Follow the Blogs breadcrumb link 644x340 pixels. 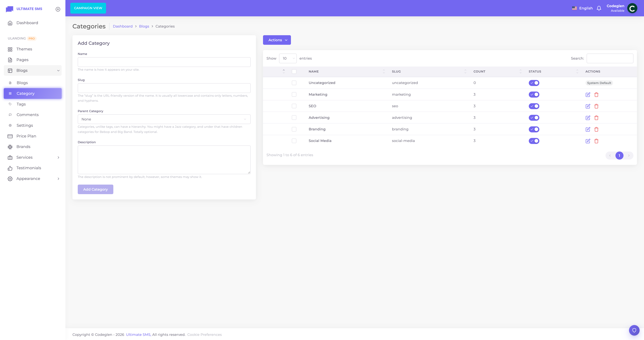tap(144, 26)
